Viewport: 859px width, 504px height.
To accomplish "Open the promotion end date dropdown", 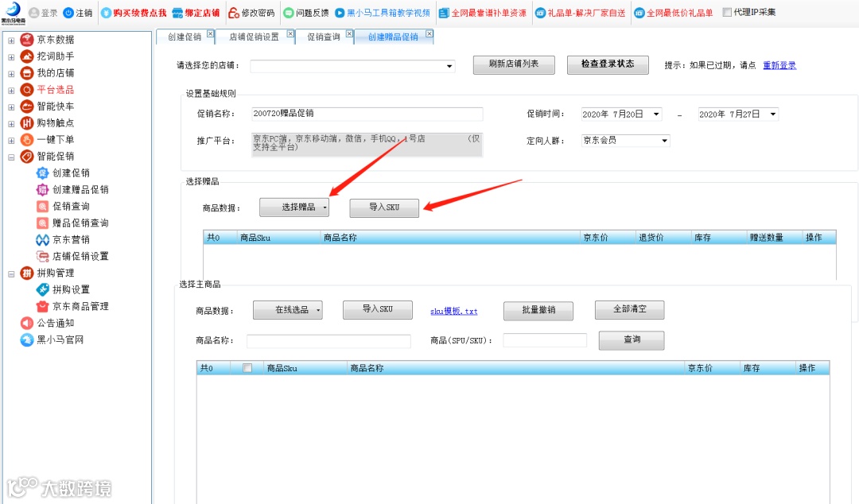I will pos(773,114).
